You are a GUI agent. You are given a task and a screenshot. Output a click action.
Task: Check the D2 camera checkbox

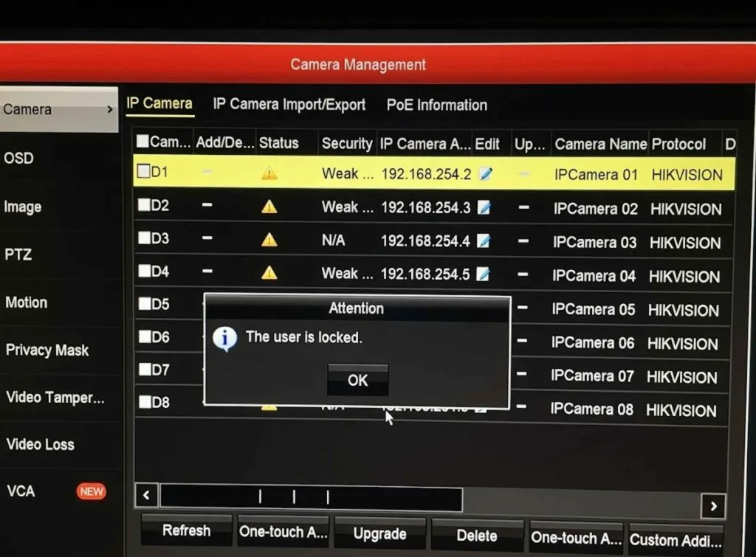pos(144,205)
